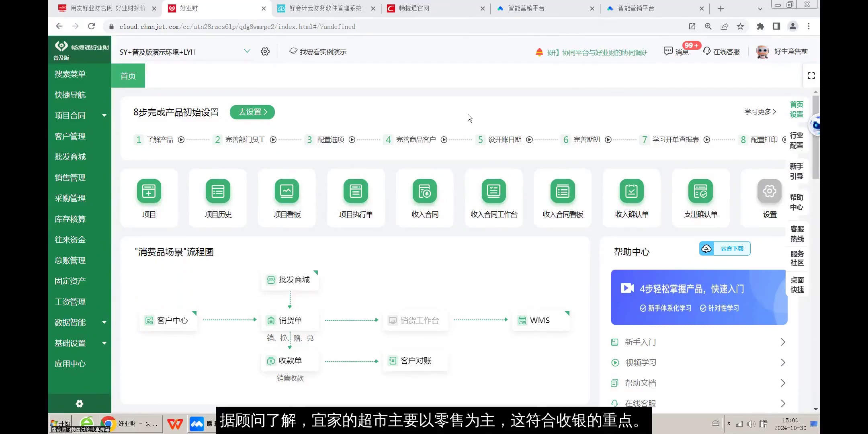The width and height of the screenshot is (868, 434).
Task: Open the 支出确认单 icon
Action: (700, 197)
